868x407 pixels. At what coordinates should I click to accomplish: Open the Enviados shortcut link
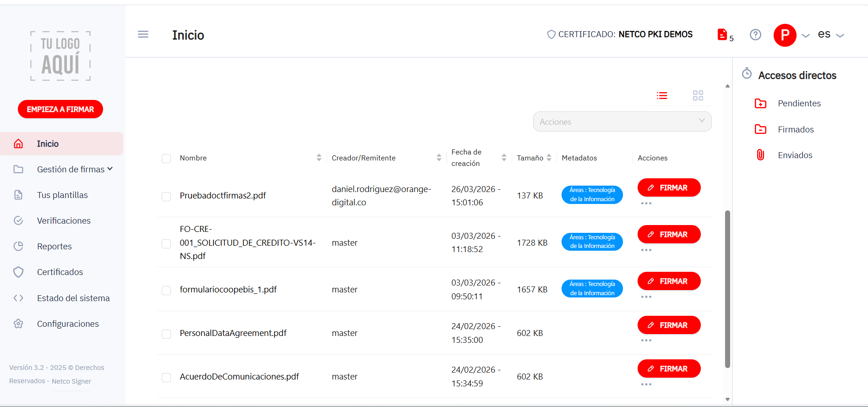pos(795,155)
